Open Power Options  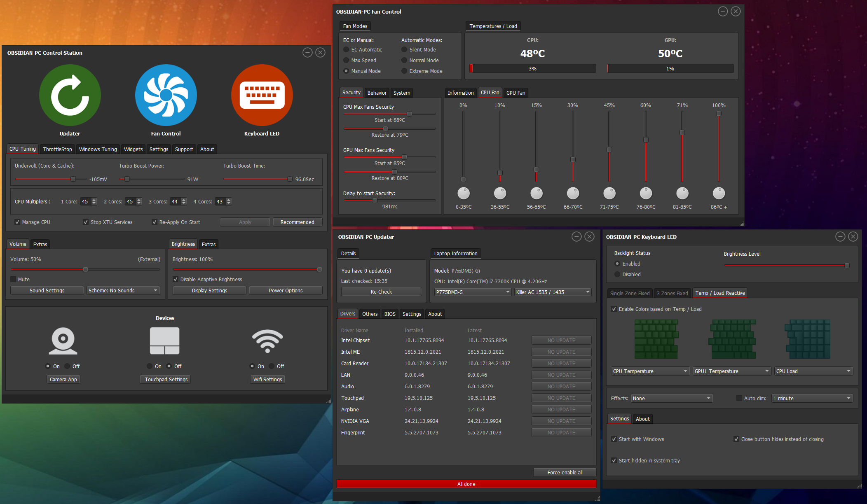[286, 290]
